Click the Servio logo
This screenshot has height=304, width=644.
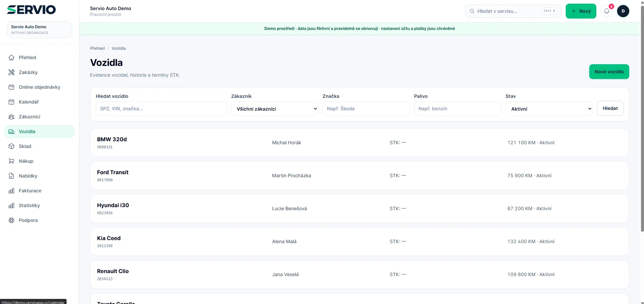(31, 10)
